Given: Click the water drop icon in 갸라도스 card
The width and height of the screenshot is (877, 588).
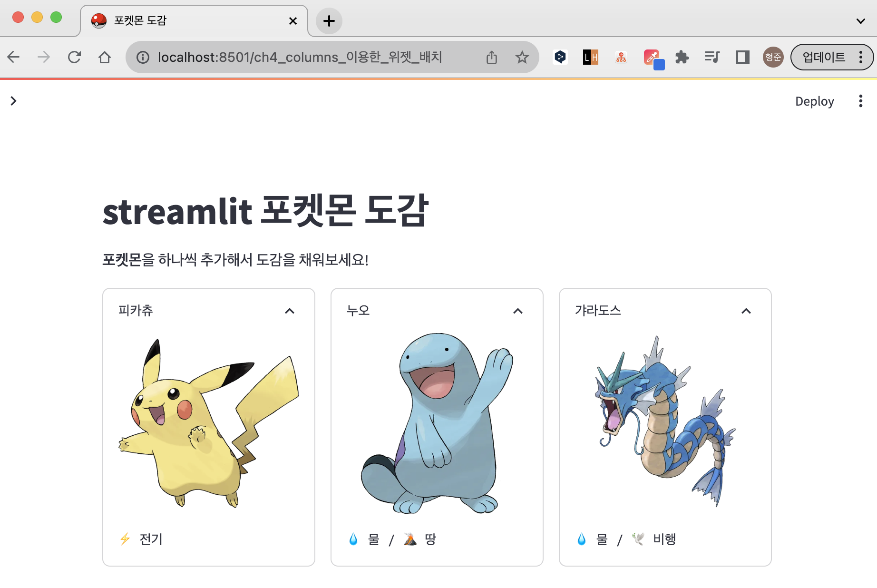Looking at the screenshot, I should 582,539.
